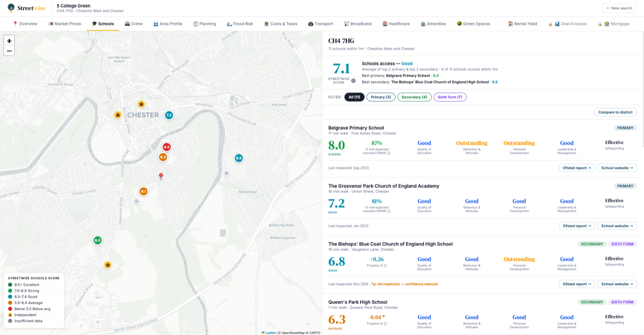Click the red 4.5 school marker

(x=166, y=147)
